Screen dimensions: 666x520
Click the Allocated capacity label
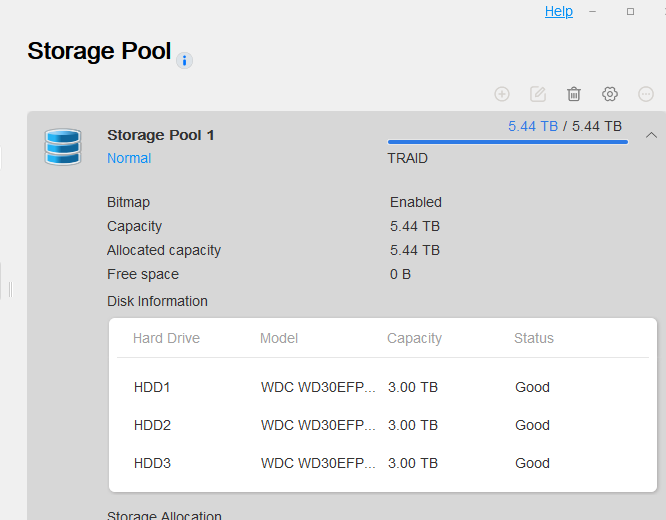[x=164, y=250]
